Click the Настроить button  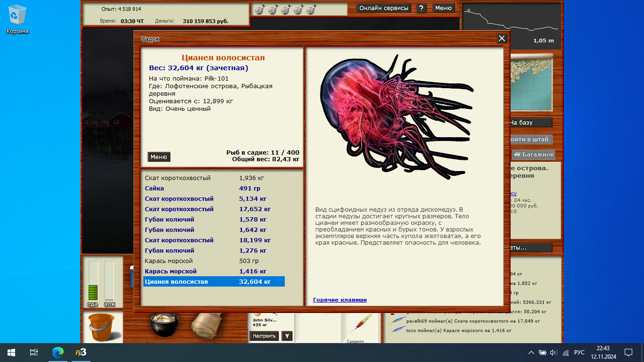click(x=264, y=336)
